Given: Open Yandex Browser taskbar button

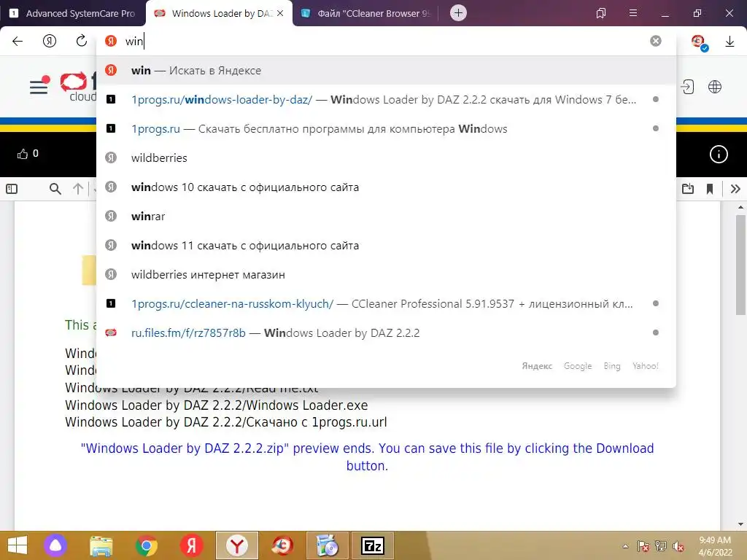Looking at the screenshot, I should pyautogui.click(x=237, y=545).
